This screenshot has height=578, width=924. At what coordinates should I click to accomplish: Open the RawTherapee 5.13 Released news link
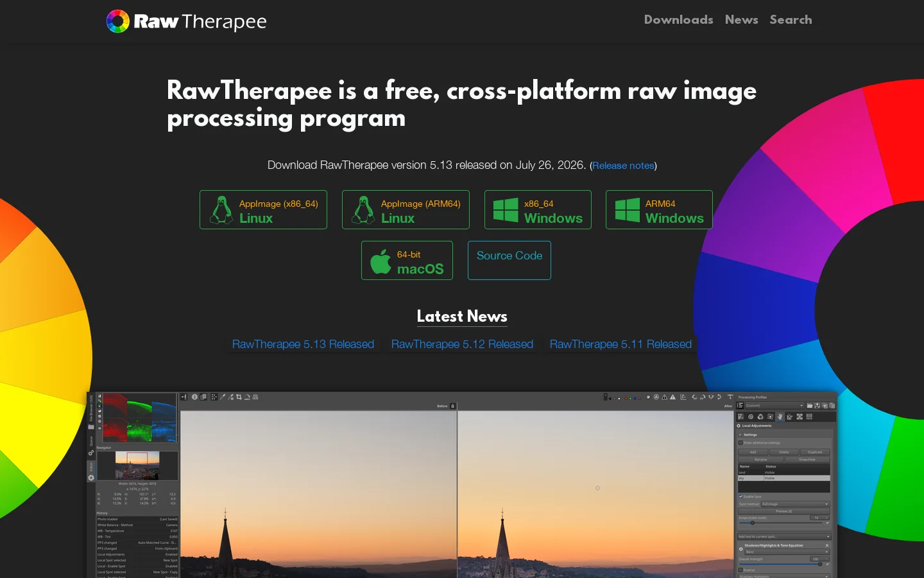point(303,344)
